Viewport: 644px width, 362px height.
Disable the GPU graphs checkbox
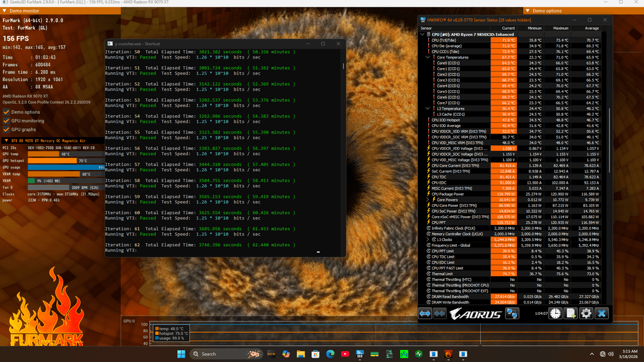pos(7,129)
